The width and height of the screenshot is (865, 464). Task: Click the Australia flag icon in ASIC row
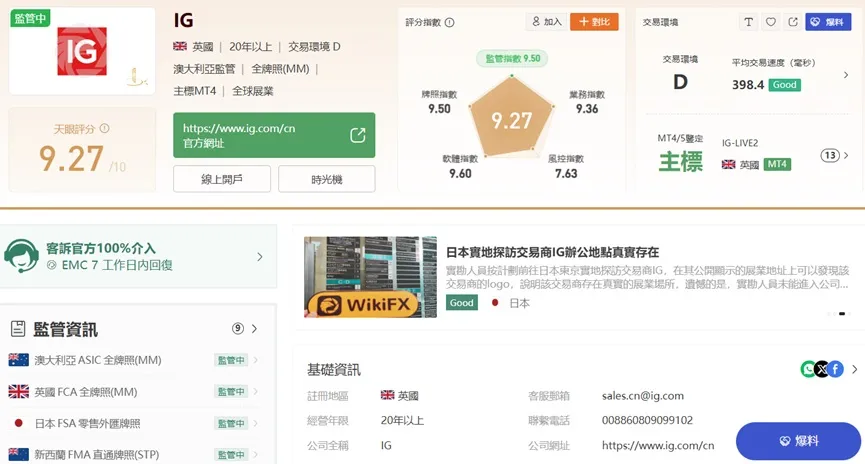(19, 360)
